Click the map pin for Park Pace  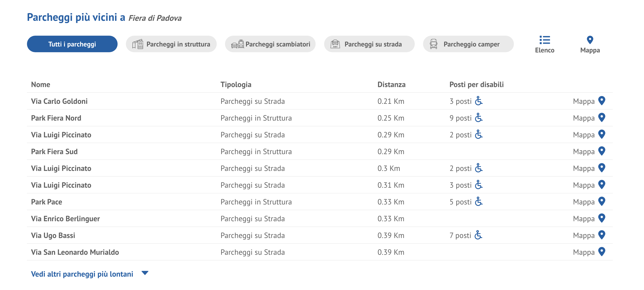coord(602,201)
